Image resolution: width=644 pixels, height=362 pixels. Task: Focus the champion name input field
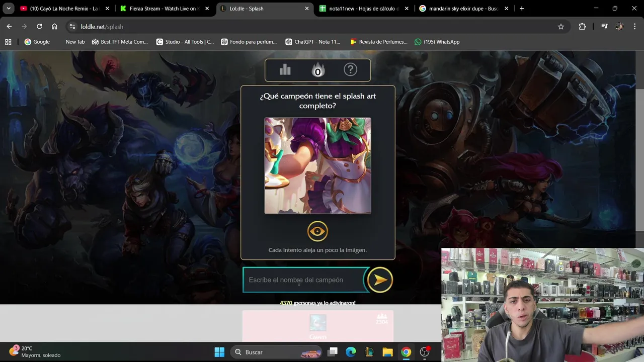point(306,280)
